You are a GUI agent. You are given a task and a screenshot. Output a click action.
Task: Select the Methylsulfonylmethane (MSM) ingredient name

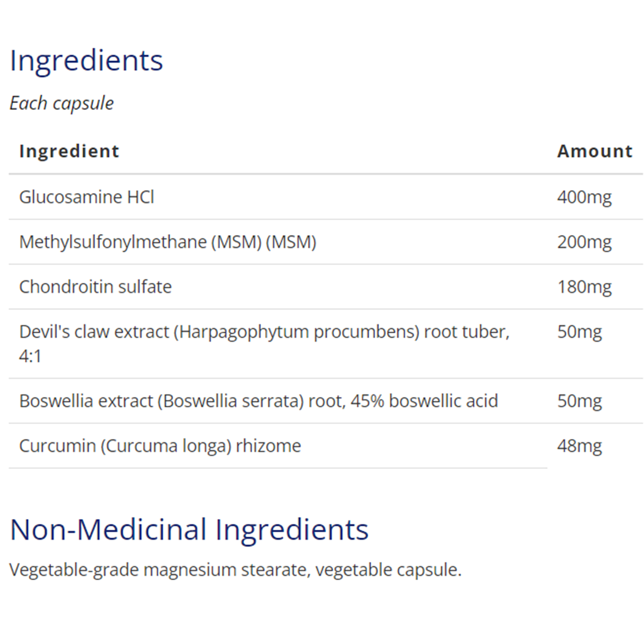tap(167, 242)
